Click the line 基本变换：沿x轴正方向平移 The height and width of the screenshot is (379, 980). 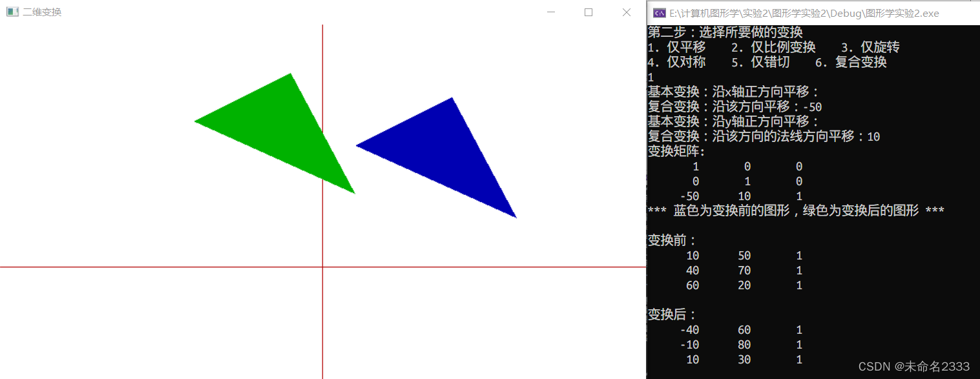coord(734,92)
